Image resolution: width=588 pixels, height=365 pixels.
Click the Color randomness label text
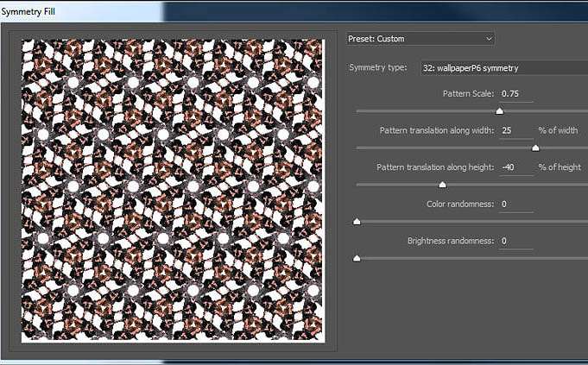pyautogui.click(x=460, y=205)
